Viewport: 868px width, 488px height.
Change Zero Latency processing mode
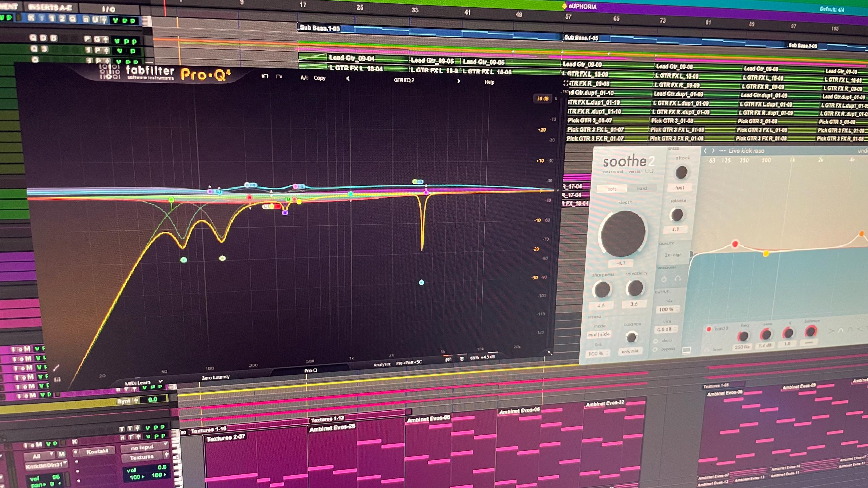pos(216,377)
